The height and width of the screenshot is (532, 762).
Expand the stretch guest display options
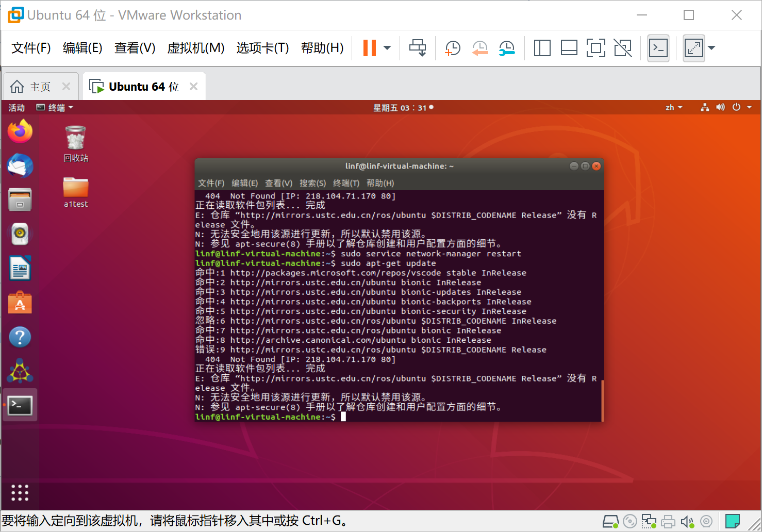712,48
